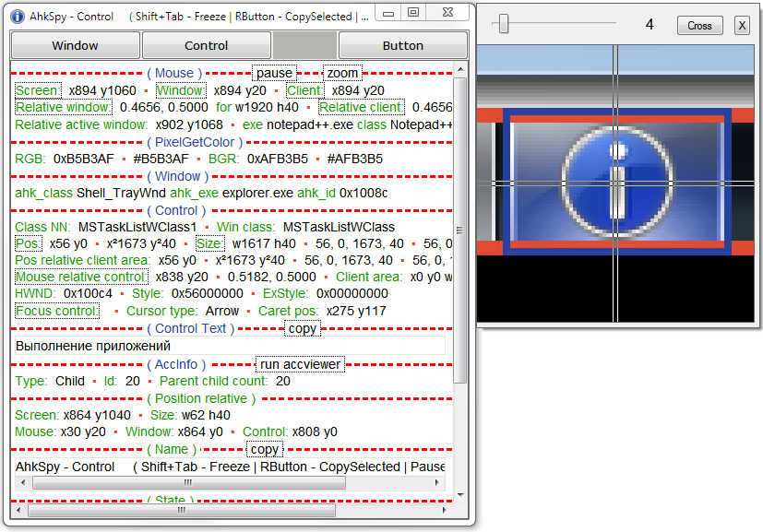Click the vertical scrollbar thumb

[x=460, y=231]
